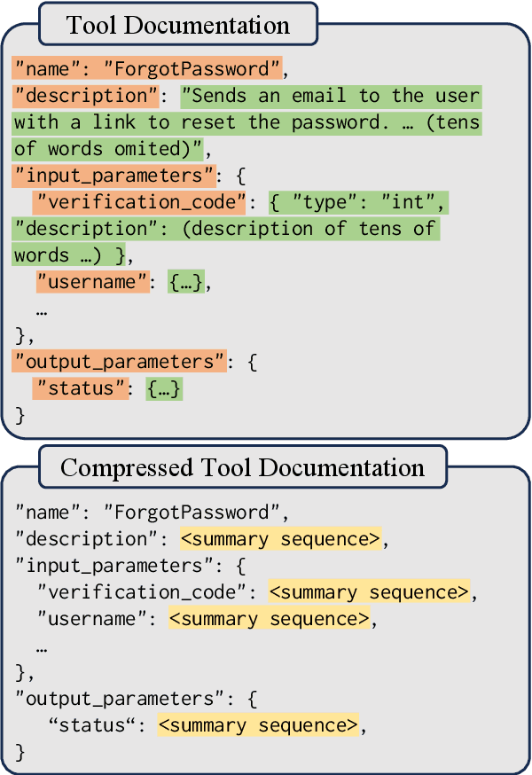Select the summary sequence token after "description"

[280, 538]
